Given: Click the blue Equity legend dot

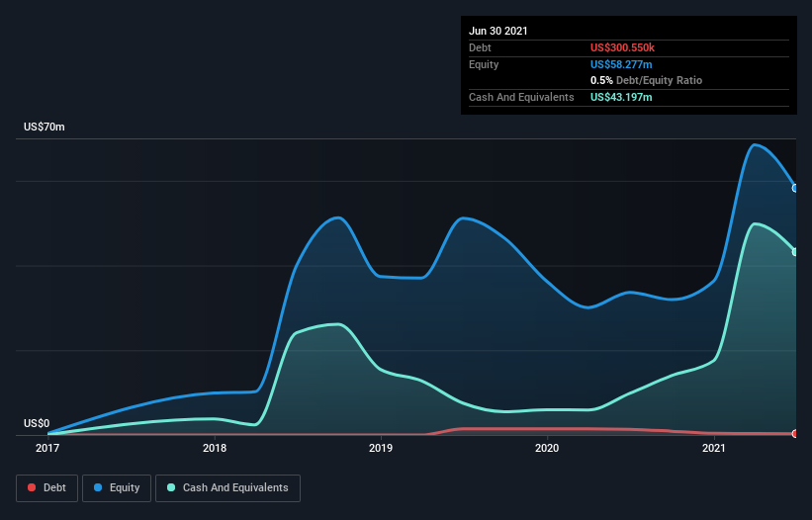Looking at the screenshot, I should pos(98,487).
